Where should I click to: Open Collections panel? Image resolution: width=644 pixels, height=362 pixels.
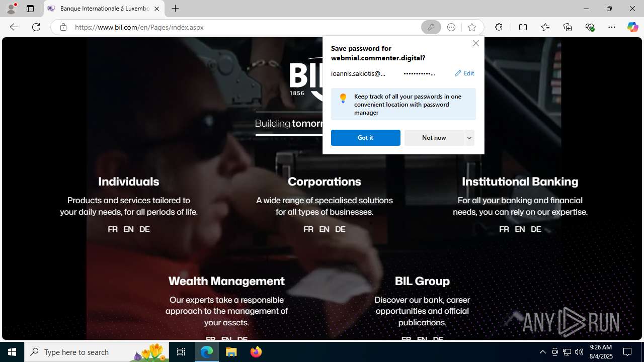[568, 27]
